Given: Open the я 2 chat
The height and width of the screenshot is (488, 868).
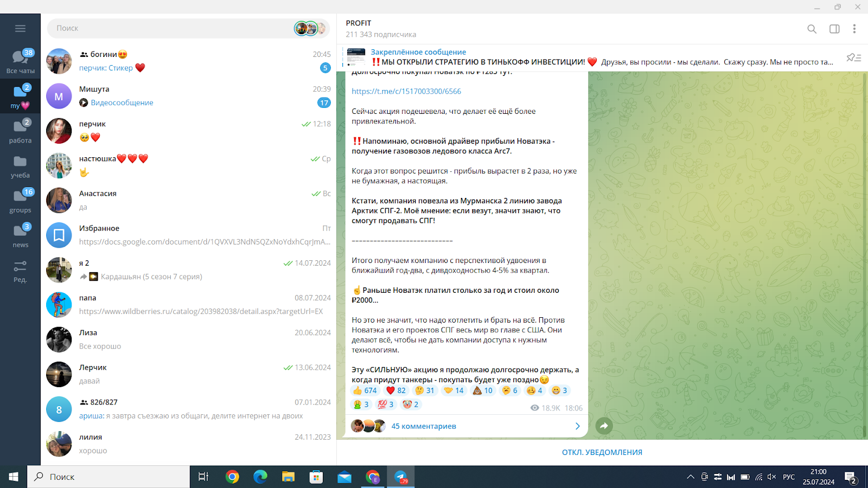Looking at the screenshot, I should (189, 270).
